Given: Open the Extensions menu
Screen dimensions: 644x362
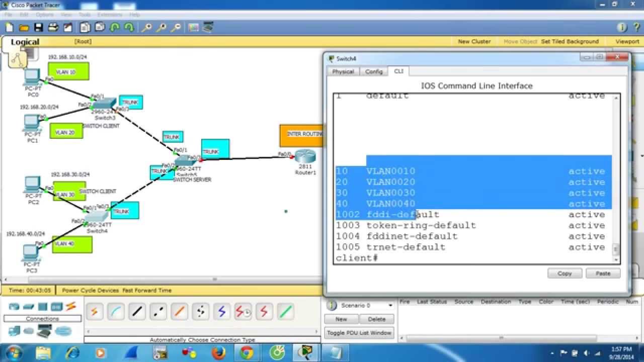Looking at the screenshot, I should pos(109,15).
